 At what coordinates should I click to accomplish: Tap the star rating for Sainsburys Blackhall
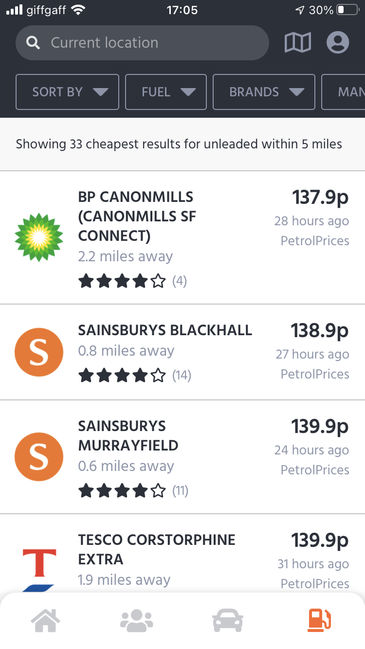click(x=122, y=375)
